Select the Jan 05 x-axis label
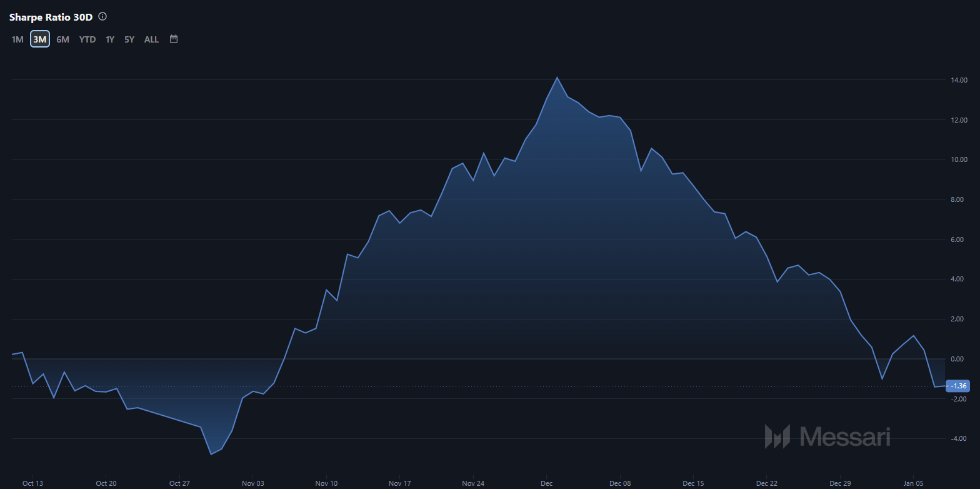This screenshot has width=980, height=489. (x=914, y=483)
